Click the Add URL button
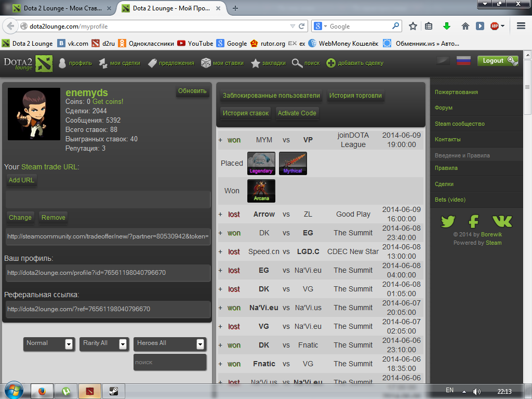 point(21,180)
